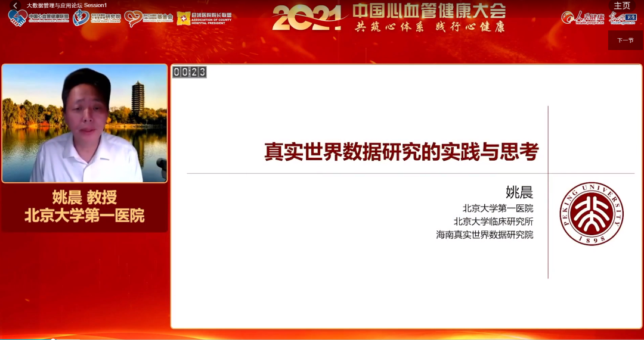Click the caption 姚晨 教授
The height and width of the screenshot is (340, 644).
(85, 198)
